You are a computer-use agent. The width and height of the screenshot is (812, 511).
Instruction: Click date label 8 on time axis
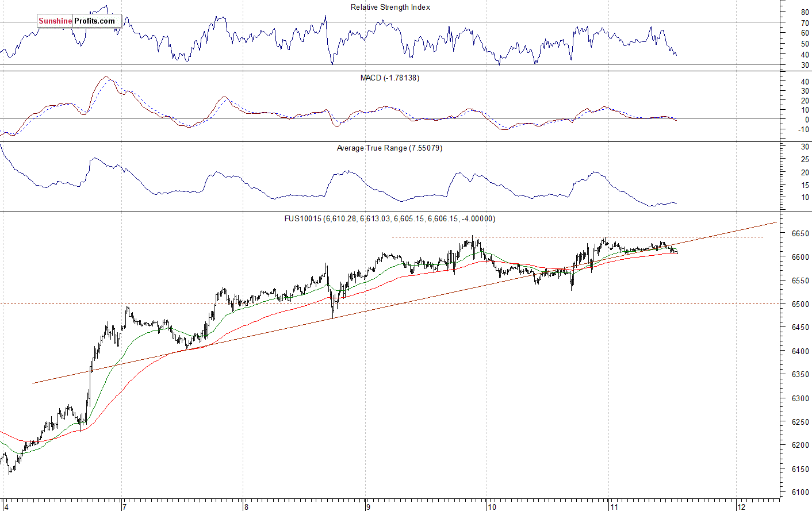tap(246, 507)
